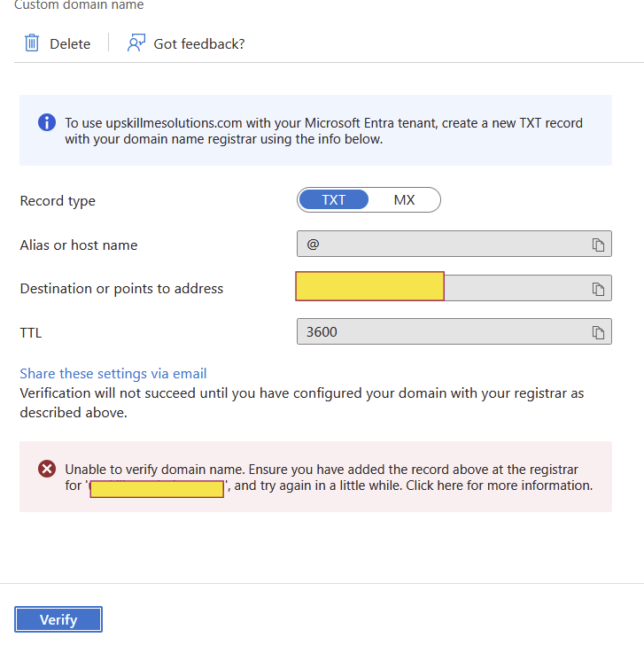This screenshot has width=644, height=645.
Task: Click the red error icon
Action: (47, 469)
